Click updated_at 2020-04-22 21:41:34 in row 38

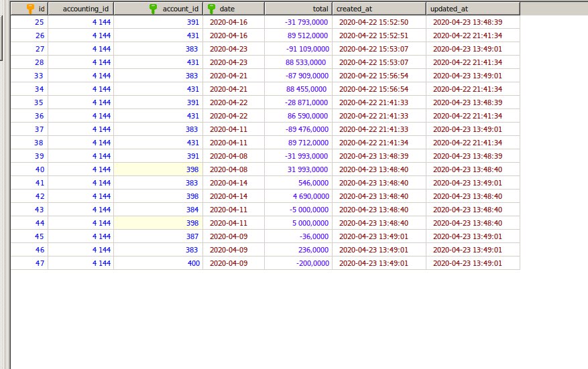tap(473, 143)
